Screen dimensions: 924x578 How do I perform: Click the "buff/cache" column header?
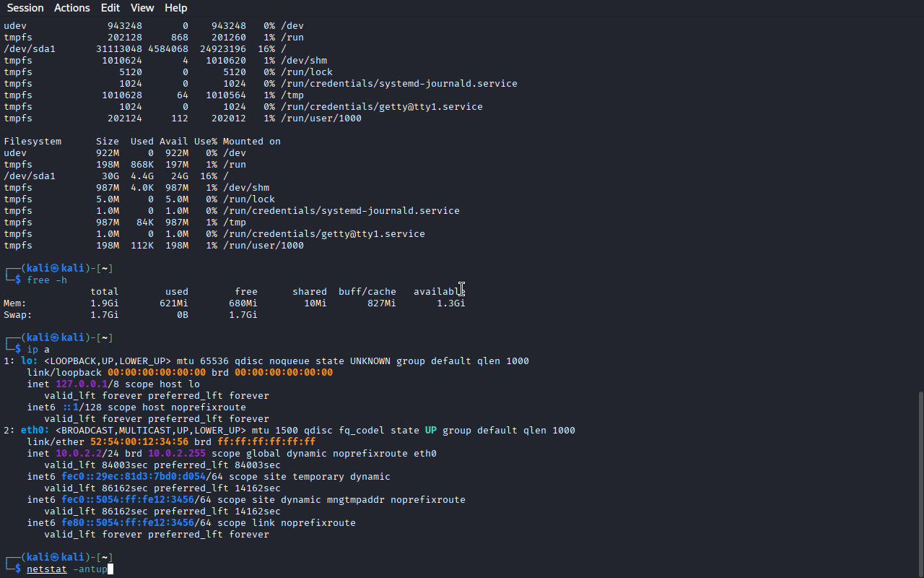coord(367,292)
